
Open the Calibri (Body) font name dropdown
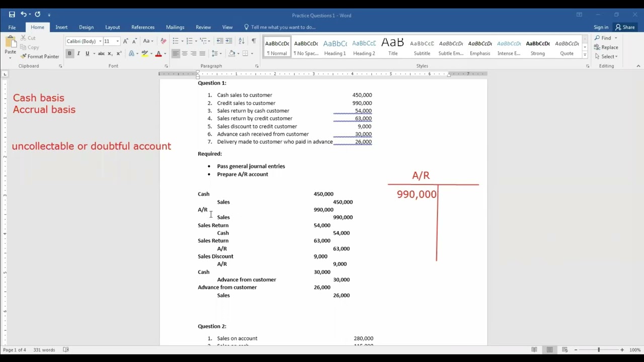(100, 41)
